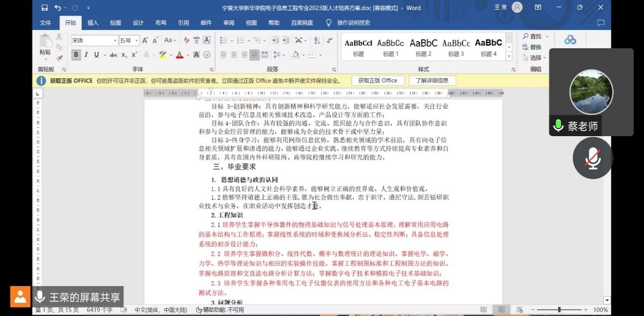Toggle Subscript formatting
644x316 pixels.
(x=125, y=55)
